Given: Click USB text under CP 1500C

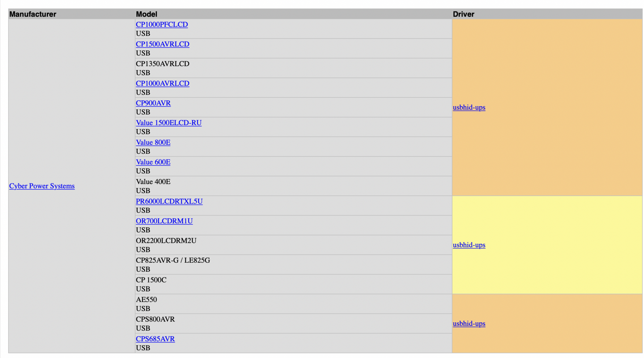Looking at the screenshot, I should 143,289.
